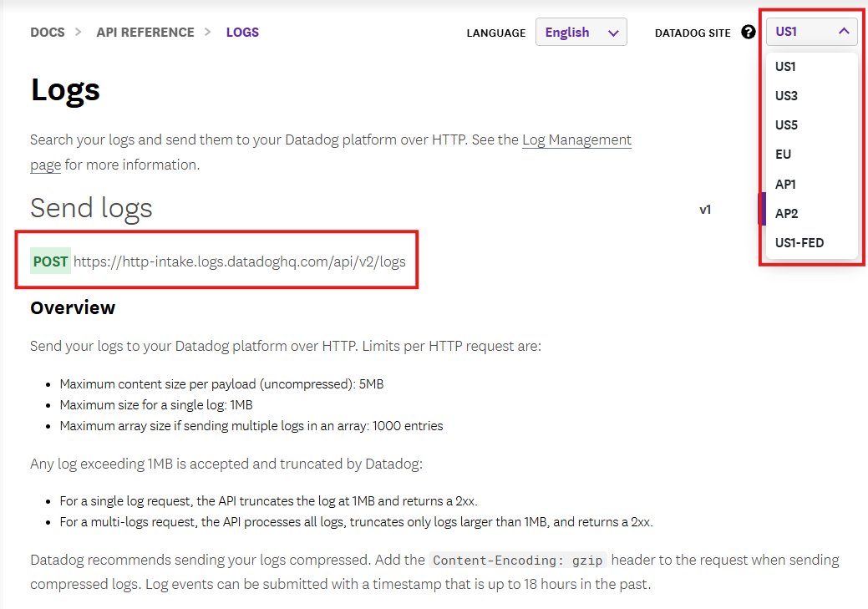Open the Log Management page link
Viewport: 868px width, 609px height.
pos(576,140)
